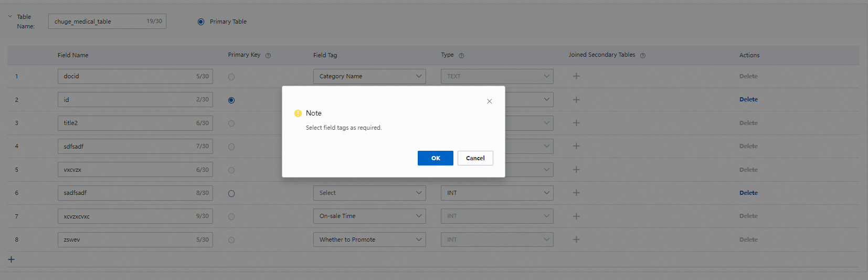Click the Actions column header
This screenshot has width=868, height=280.
[x=749, y=55]
